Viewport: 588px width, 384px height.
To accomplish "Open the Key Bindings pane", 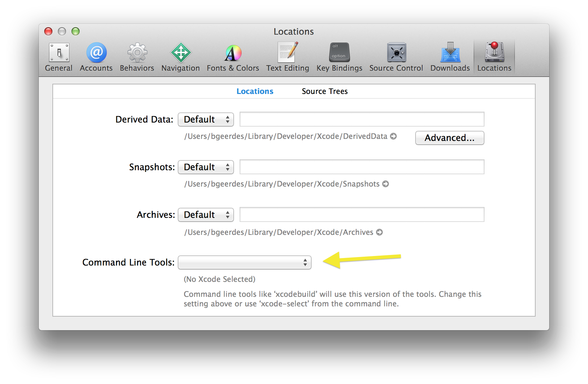I will tap(340, 57).
